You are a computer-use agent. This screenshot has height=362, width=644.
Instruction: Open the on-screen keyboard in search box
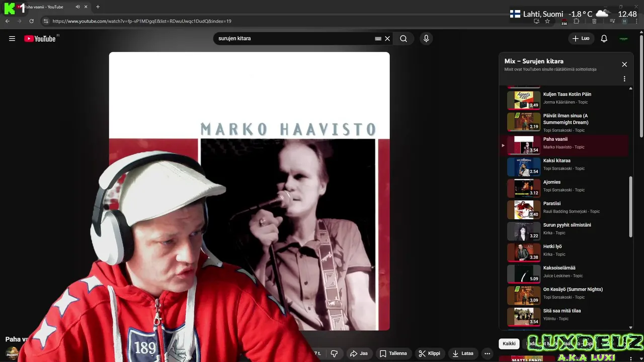pyautogui.click(x=378, y=39)
